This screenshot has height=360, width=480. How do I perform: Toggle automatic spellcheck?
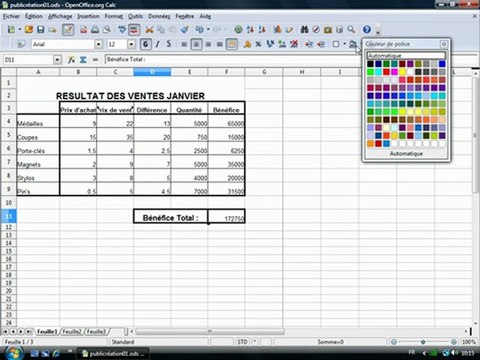tap(134, 30)
